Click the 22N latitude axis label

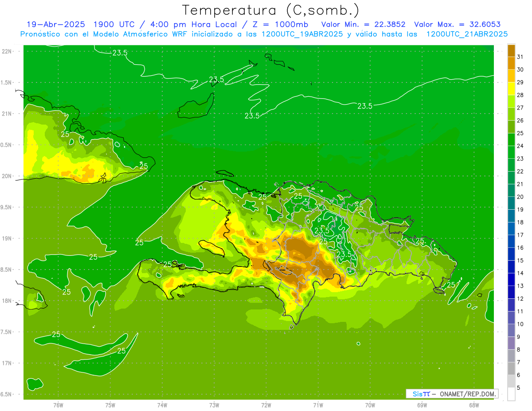point(6,51)
